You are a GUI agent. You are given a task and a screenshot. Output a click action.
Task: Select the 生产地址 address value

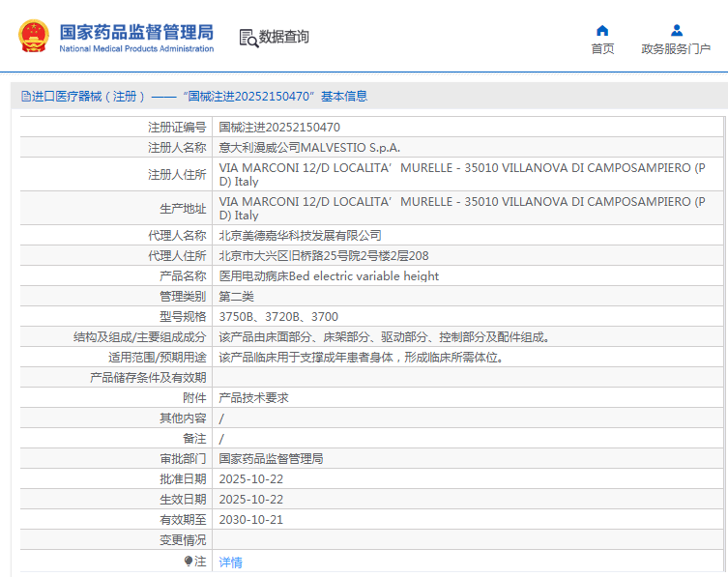(462, 209)
